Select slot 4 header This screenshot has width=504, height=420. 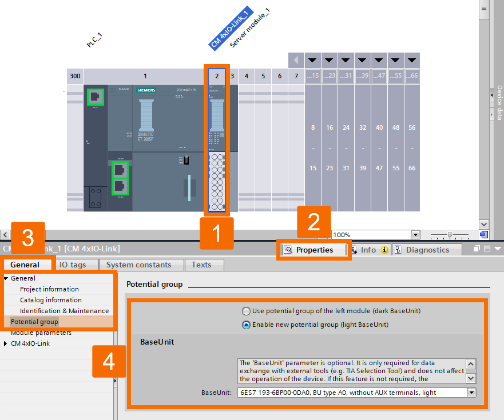coord(247,76)
